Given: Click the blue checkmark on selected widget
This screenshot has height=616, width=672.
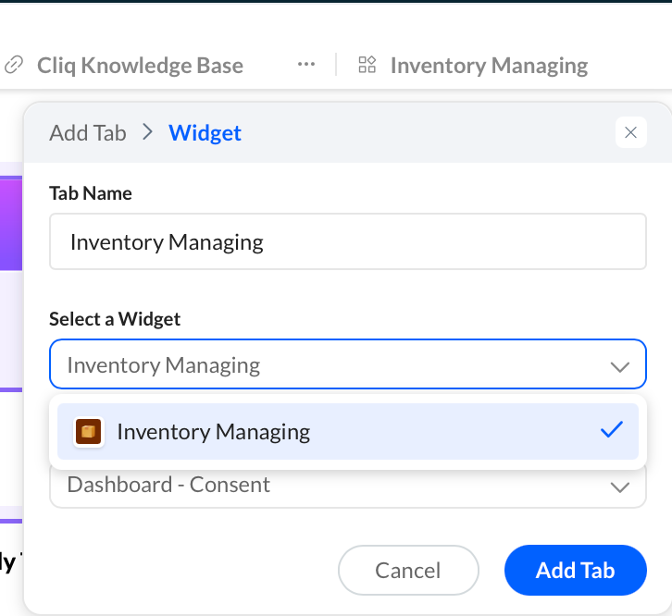Looking at the screenshot, I should point(612,430).
